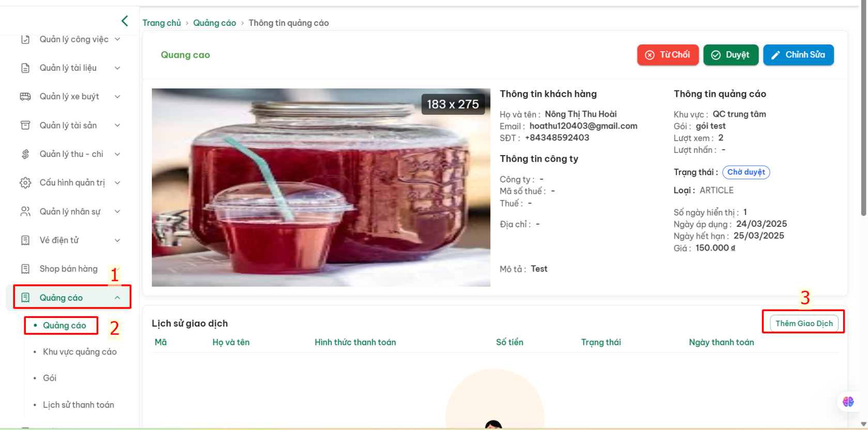Viewport: 868px width, 430px height.
Task: Click the Quản lý tài liệu document icon
Action: (25, 68)
